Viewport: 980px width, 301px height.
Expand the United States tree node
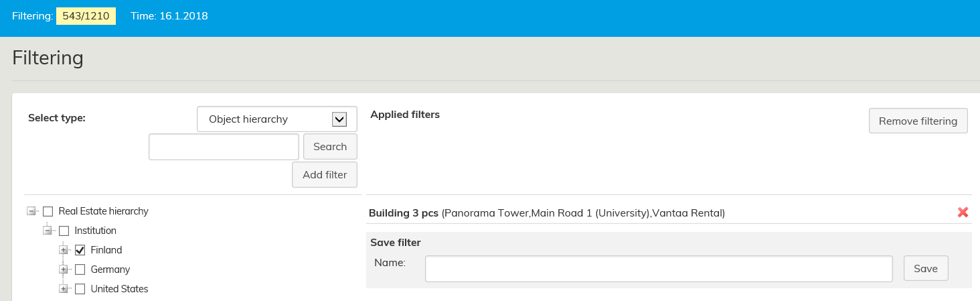[64, 289]
